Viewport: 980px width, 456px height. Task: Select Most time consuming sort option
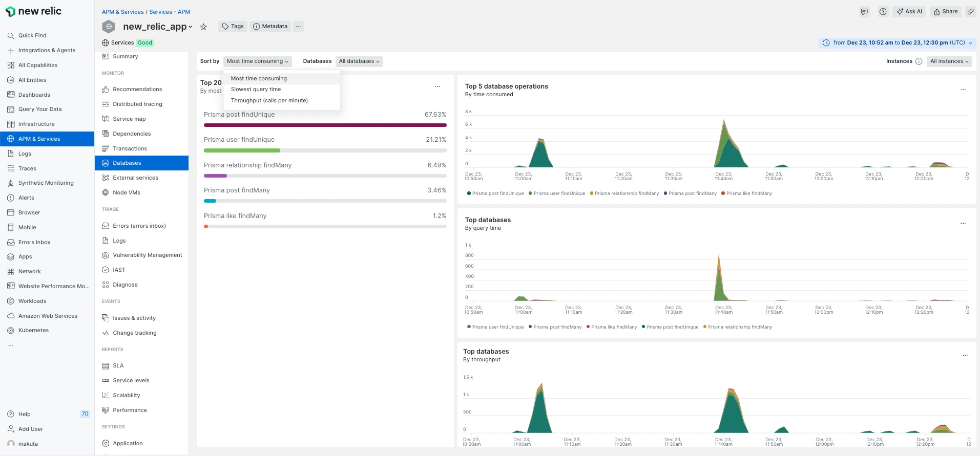pyautogui.click(x=282, y=78)
